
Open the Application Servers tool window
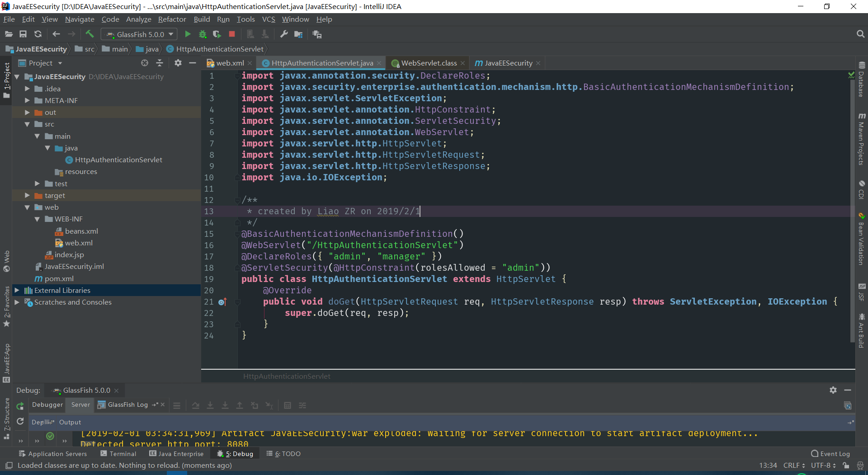coord(52,454)
